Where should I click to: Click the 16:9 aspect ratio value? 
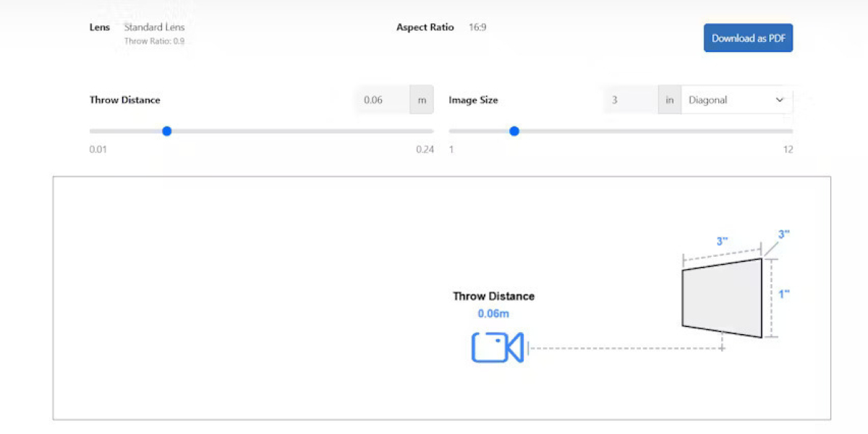click(477, 27)
